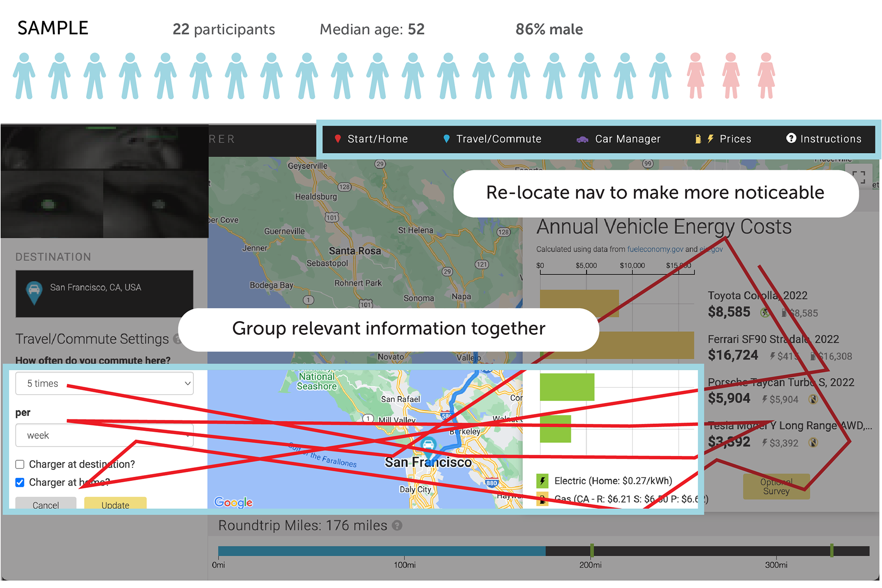Enable Charger at destination checkbox
The height and width of the screenshot is (588, 882).
[x=20, y=464]
